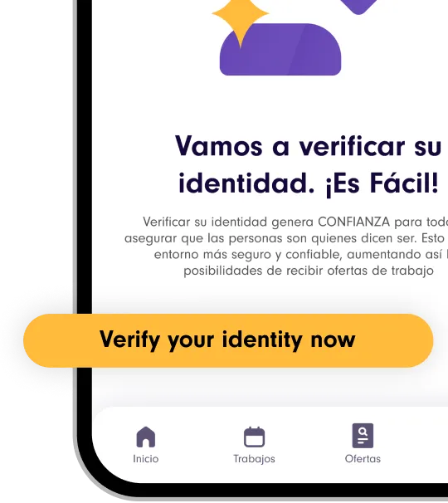This screenshot has width=448, height=503.
Task: Go to the Ofertas tab label
Action: click(363, 459)
